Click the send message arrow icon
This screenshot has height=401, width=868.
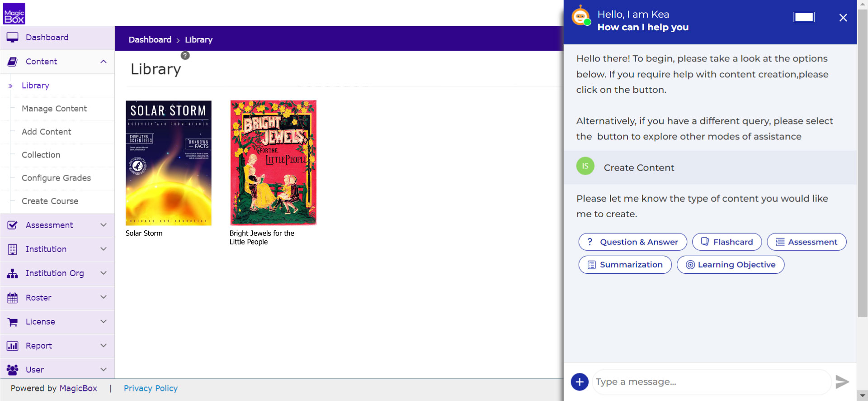842,382
